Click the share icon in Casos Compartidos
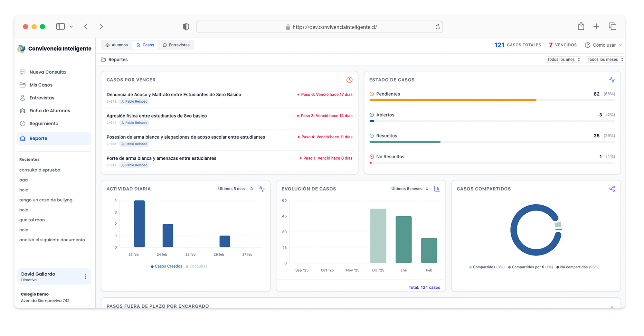Viewport: 644px width, 336px height. [612, 189]
